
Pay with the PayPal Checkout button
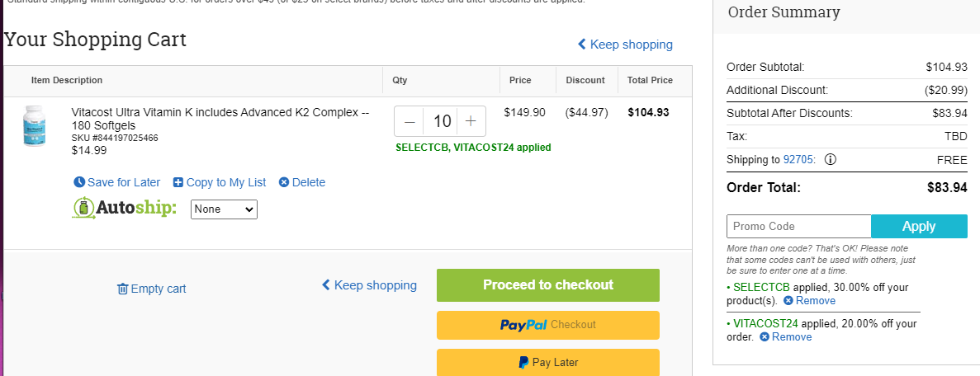(x=548, y=325)
